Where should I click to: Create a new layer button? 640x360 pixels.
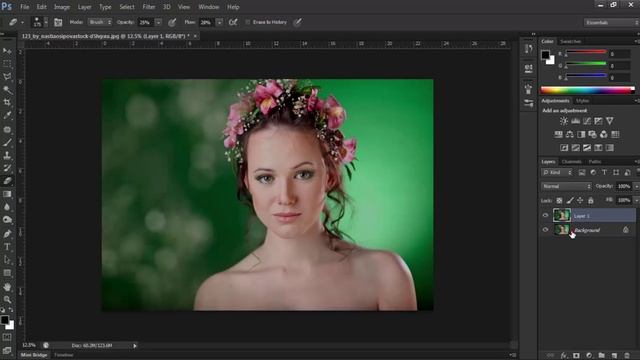(x=614, y=356)
